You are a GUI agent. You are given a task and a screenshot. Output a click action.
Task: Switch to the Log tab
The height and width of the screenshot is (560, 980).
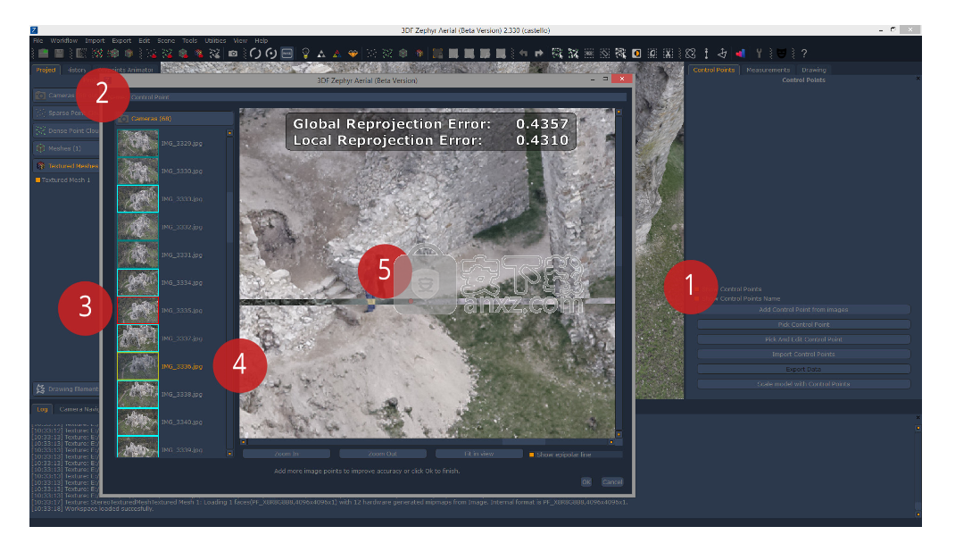click(x=43, y=409)
